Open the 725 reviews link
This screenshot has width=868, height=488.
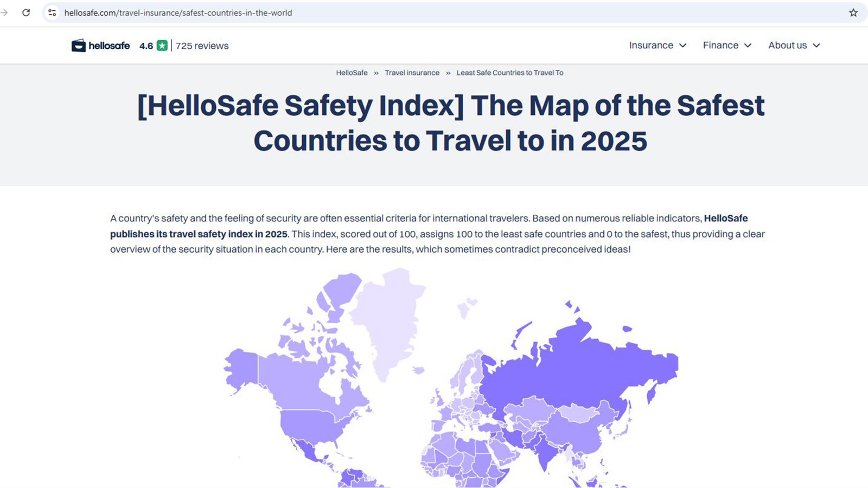(x=202, y=46)
